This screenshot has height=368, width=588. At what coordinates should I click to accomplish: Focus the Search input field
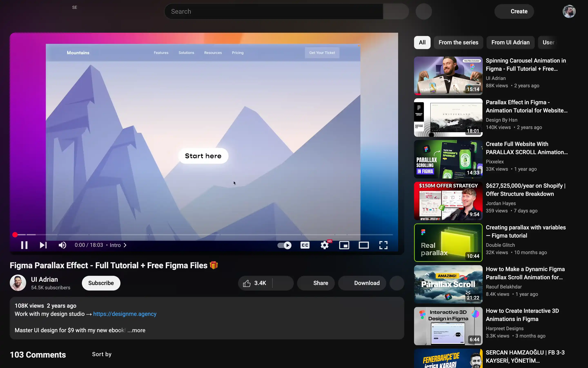pyautogui.click(x=274, y=11)
